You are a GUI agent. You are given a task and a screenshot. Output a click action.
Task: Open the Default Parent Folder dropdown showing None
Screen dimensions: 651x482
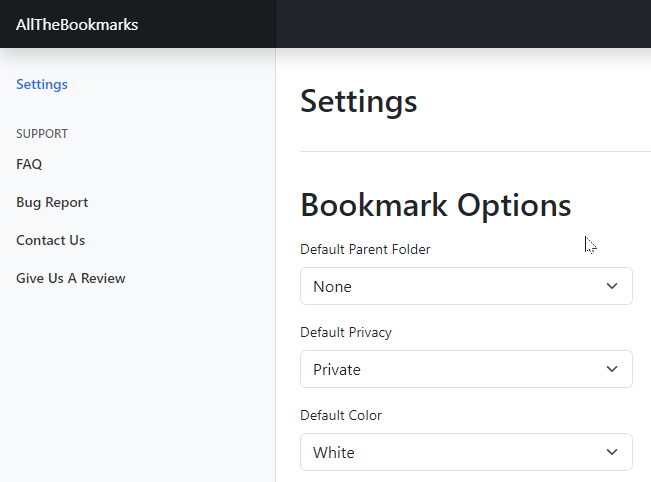point(466,286)
